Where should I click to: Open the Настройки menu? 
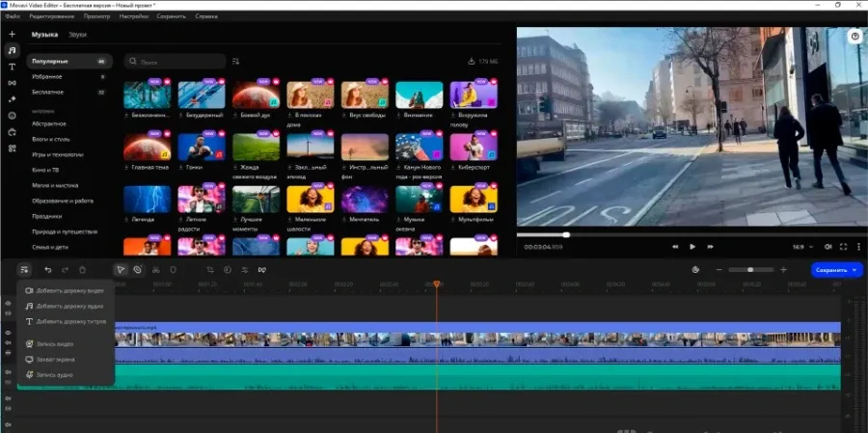tap(134, 16)
